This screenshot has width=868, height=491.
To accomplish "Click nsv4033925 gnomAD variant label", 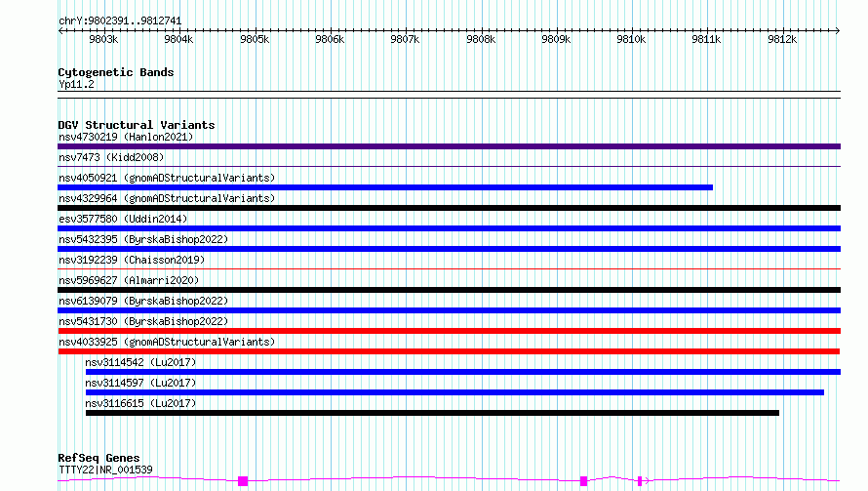I will 167,342.
